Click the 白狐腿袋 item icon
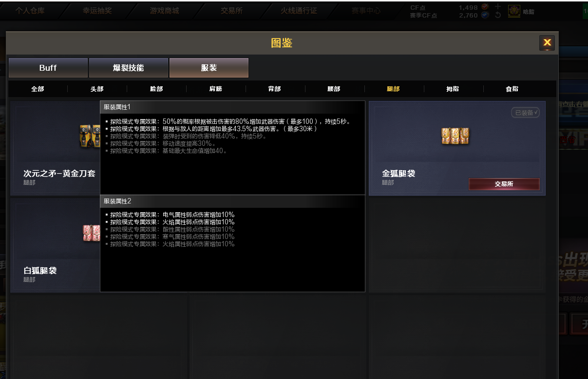 click(92, 233)
